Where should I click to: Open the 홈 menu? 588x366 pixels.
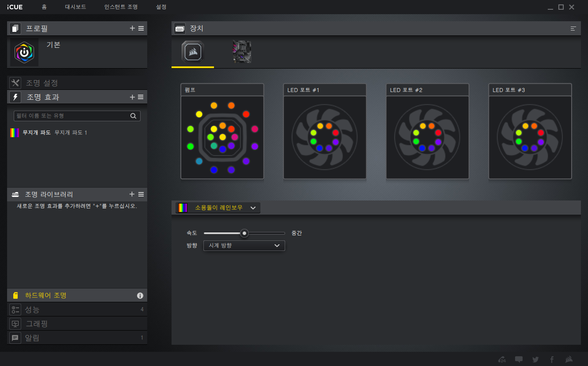[44, 7]
